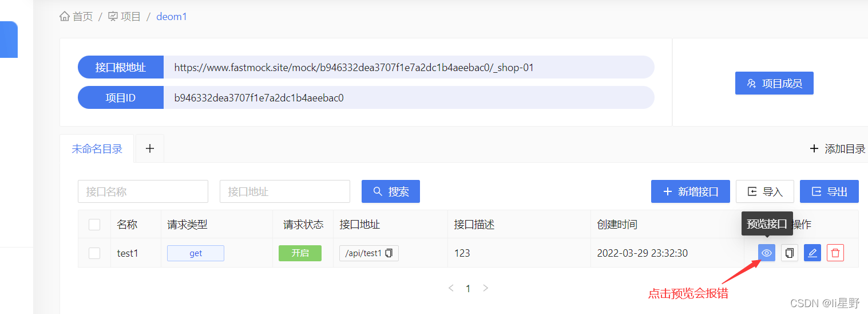This screenshot has height=314, width=868.
Task: Click the blue edit pencil icon
Action: click(812, 253)
